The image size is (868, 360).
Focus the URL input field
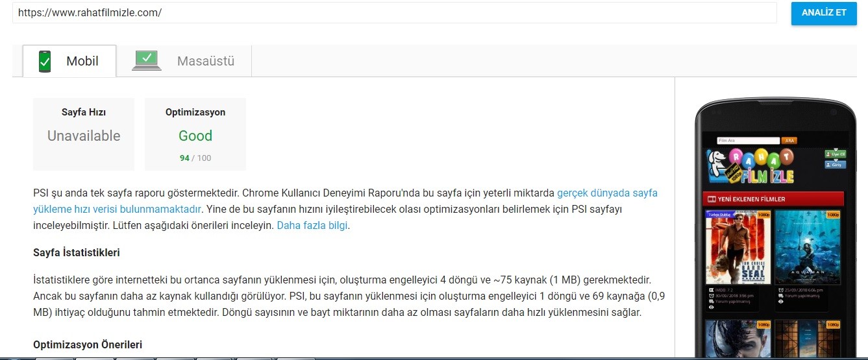(x=394, y=12)
